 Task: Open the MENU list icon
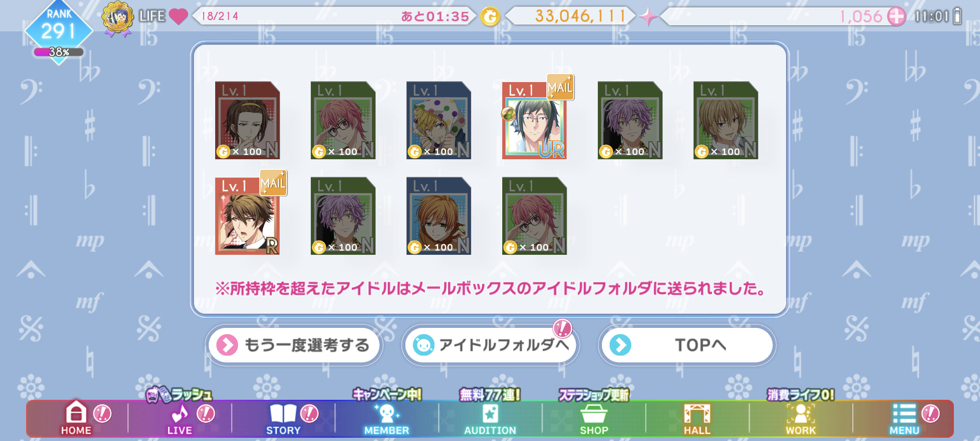(904, 413)
